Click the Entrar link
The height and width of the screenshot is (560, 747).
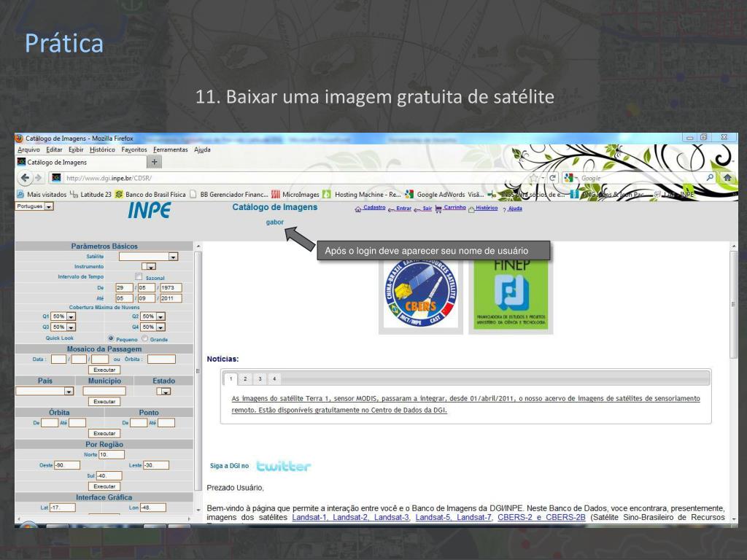click(403, 208)
